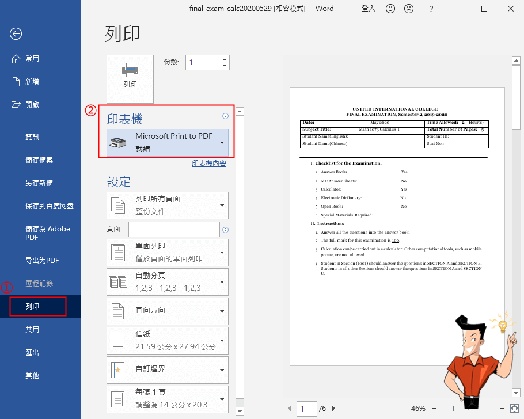Viewport: 524px width, 419px height.
Task: Click the preview scrollbar up arrow
Action: coord(516,61)
